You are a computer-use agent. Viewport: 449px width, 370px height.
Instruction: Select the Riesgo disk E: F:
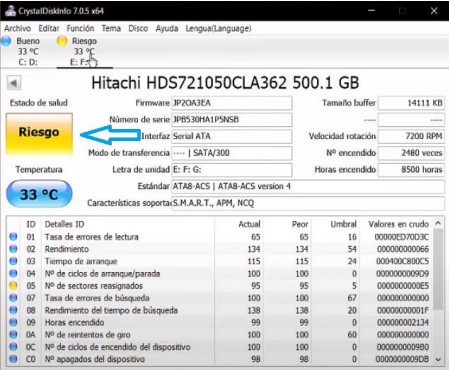pyautogui.click(x=84, y=52)
